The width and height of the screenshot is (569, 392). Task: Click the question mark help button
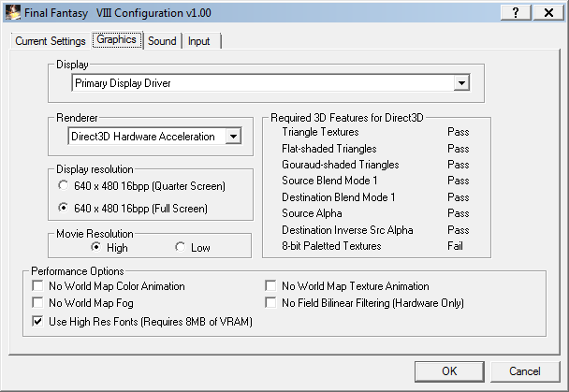pos(516,13)
